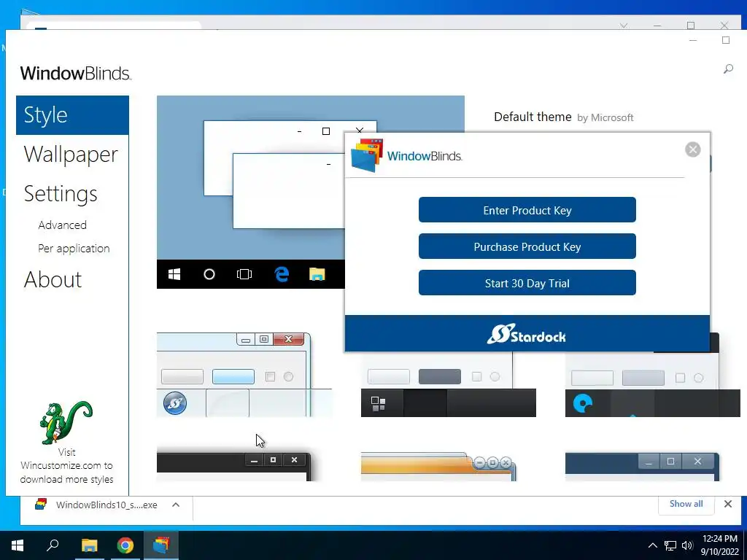Visit Wincustomize.com to download more styles
The image size is (747, 560).
point(66,466)
